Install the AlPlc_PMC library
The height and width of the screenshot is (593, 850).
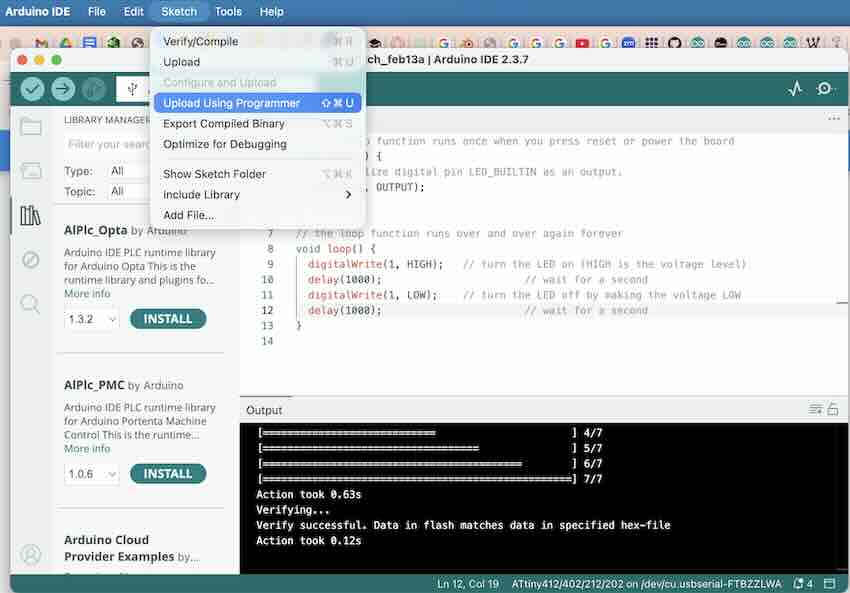point(168,474)
